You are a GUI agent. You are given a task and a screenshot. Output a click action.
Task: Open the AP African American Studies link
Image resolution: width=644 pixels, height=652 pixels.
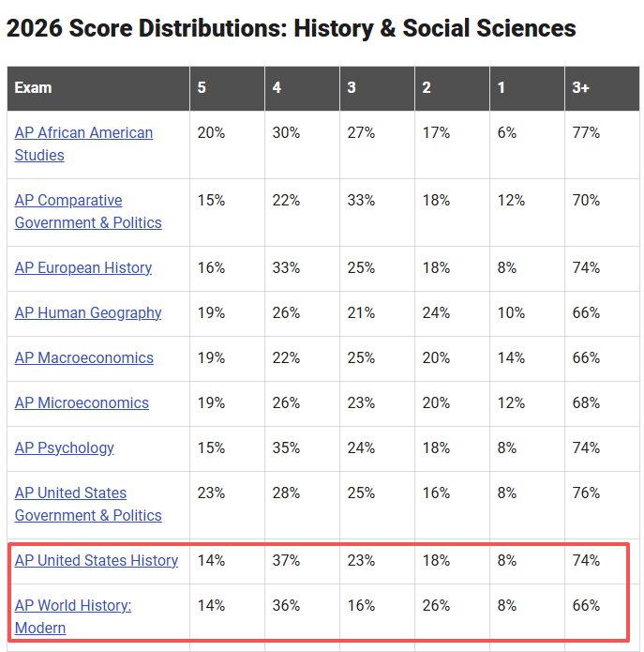pos(83,144)
